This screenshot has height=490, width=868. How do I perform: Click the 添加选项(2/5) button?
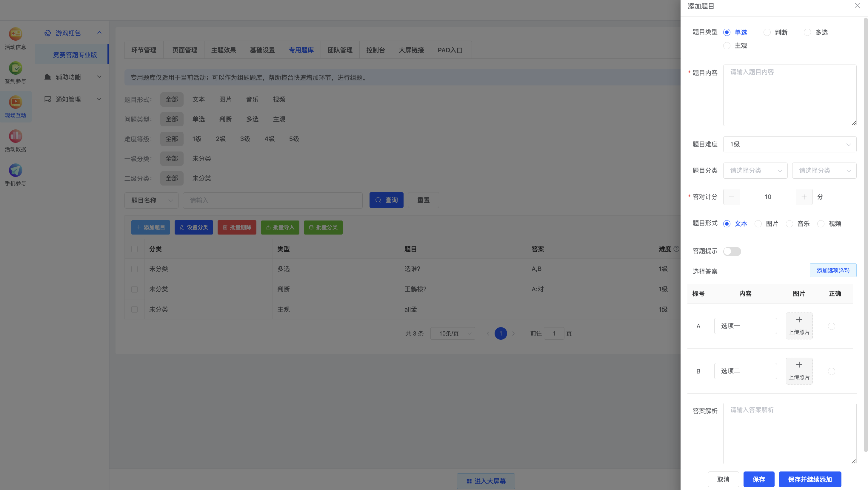click(x=832, y=270)
